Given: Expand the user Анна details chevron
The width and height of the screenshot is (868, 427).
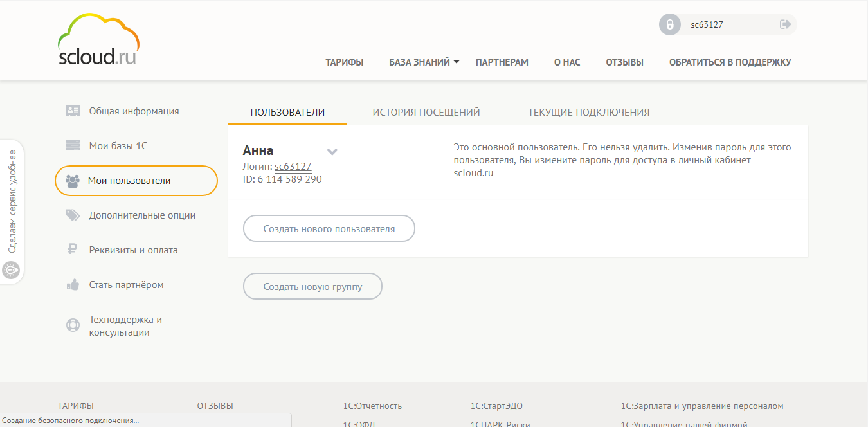Looking at the screenshot, I should (x=332, y=152).
